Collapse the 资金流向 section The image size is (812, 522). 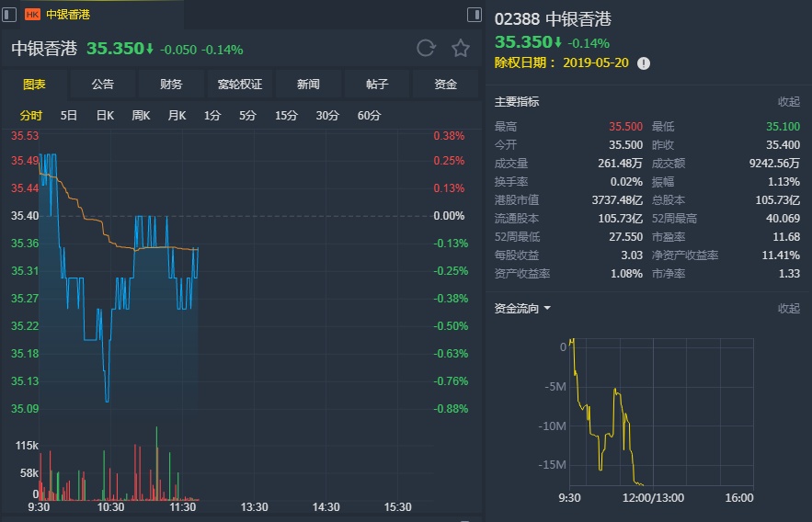[x=789, y=308]
